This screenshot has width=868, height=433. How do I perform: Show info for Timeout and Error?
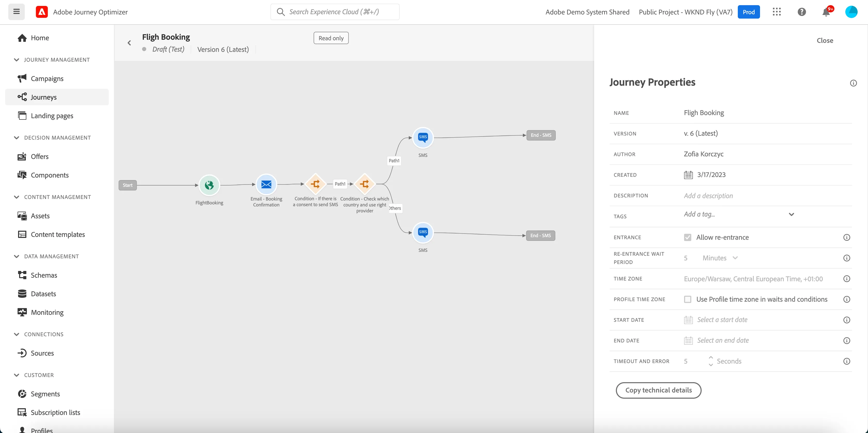(x=847, y=361)
